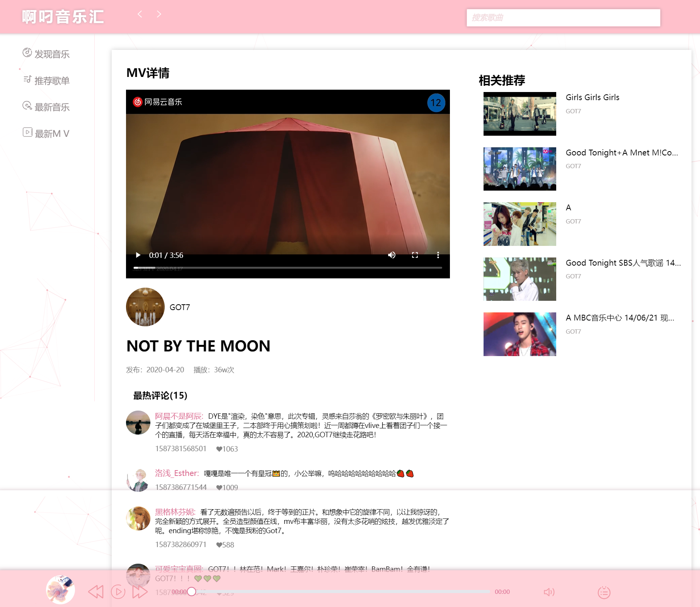The width and height of the screenshot is (700, 607).
Task: Click the 啊叼音乐汇 app logo
Action: (x=63, y=17)
